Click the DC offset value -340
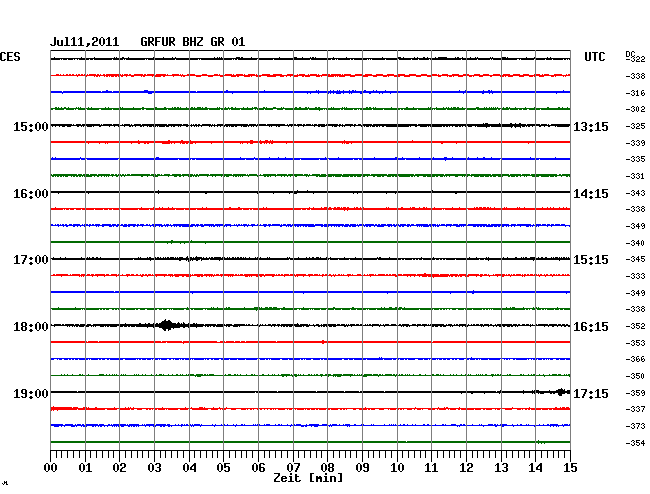The width and height of the screenshot is (650, 494). 635,243
